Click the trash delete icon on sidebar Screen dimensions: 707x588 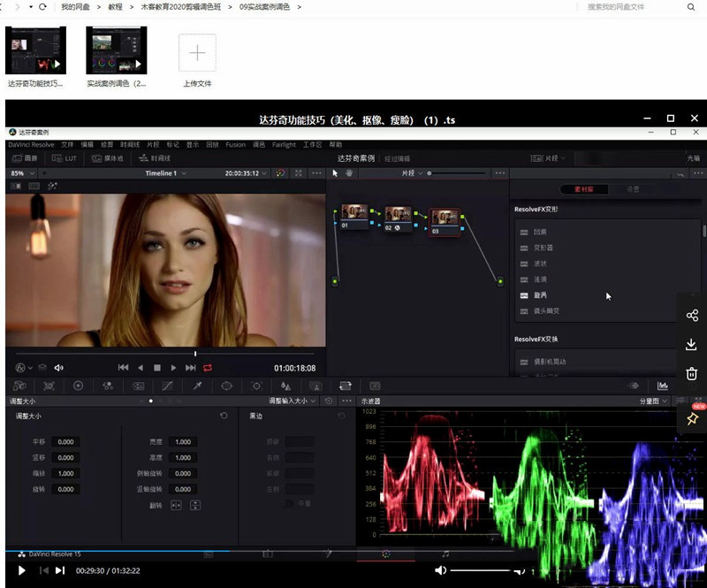tap(692, 374)
